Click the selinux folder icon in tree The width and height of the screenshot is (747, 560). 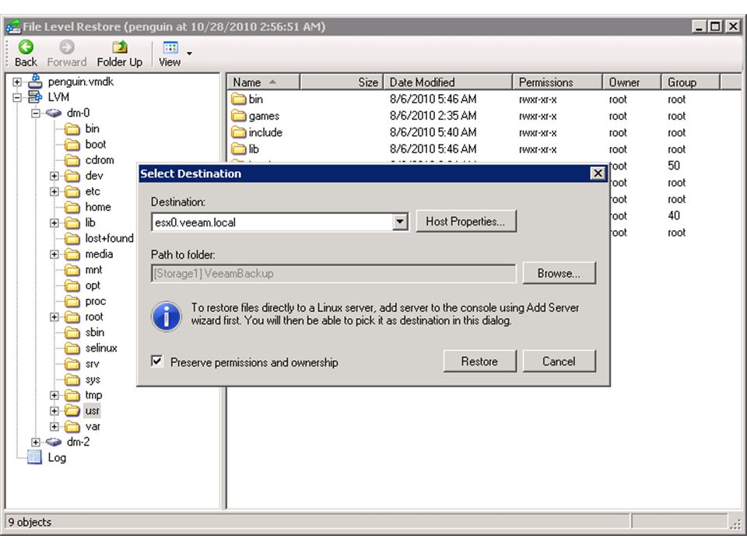72,348
